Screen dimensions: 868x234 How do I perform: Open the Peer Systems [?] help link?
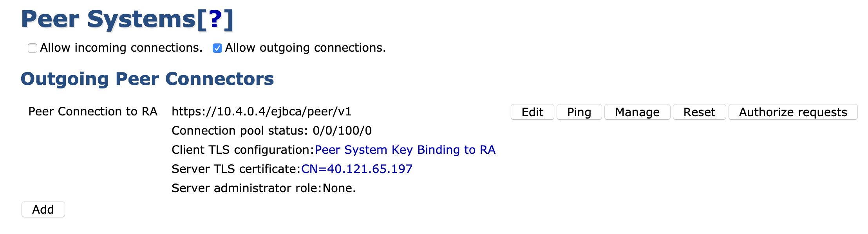click(x=215, y=19)
